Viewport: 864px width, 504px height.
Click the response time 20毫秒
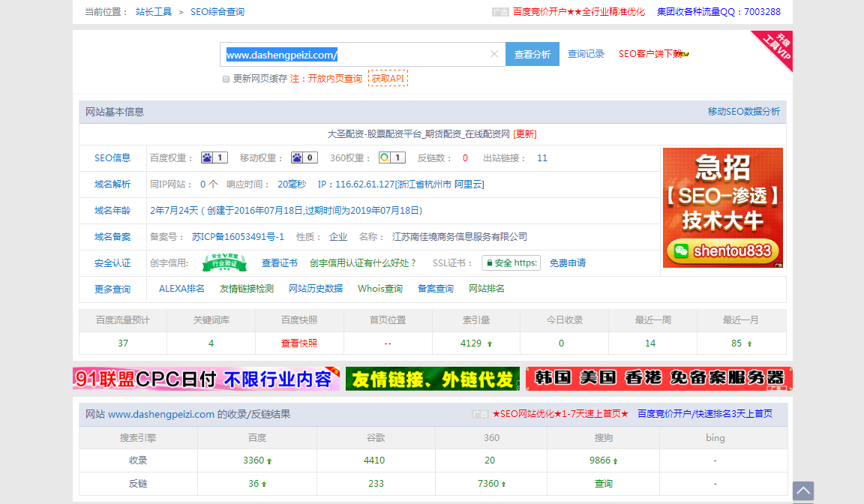(x=292, y=184)
